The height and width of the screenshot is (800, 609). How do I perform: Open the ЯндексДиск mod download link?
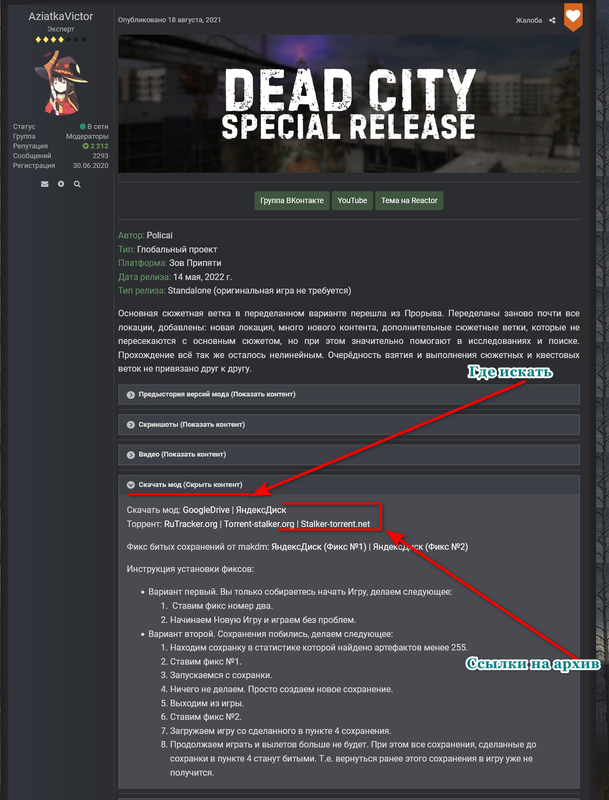click(x=261, y=510)
